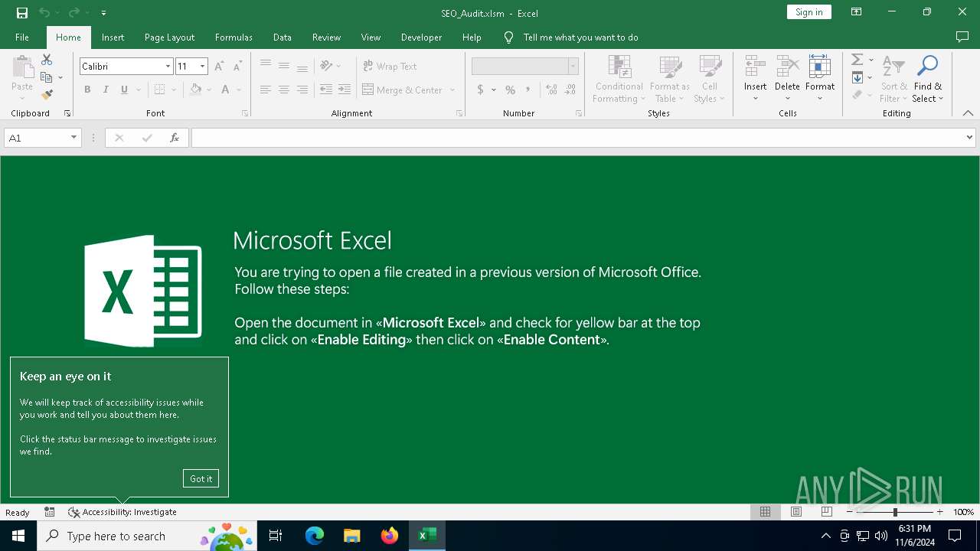Click the Orientation text-angle icon
Screen dimensions: 980x551
pos(326,67)
